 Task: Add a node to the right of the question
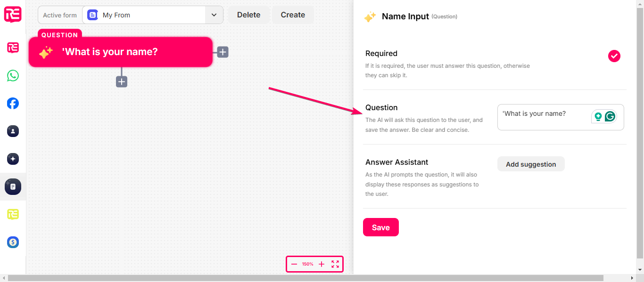click(223, 52)
